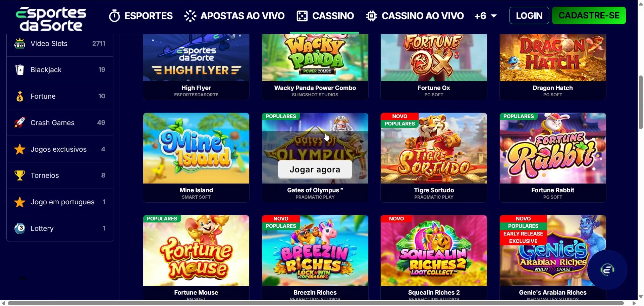Click the Cadastre-se button
The height and width of the screenshot is (306, 644).
click(589, 15)
